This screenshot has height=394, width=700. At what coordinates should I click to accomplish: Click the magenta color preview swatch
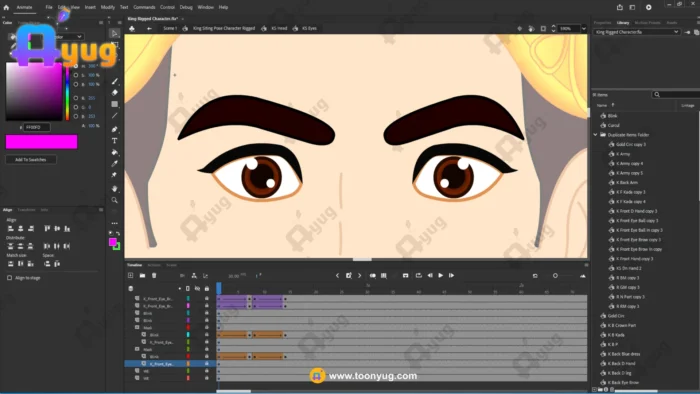tap(42, 142)
